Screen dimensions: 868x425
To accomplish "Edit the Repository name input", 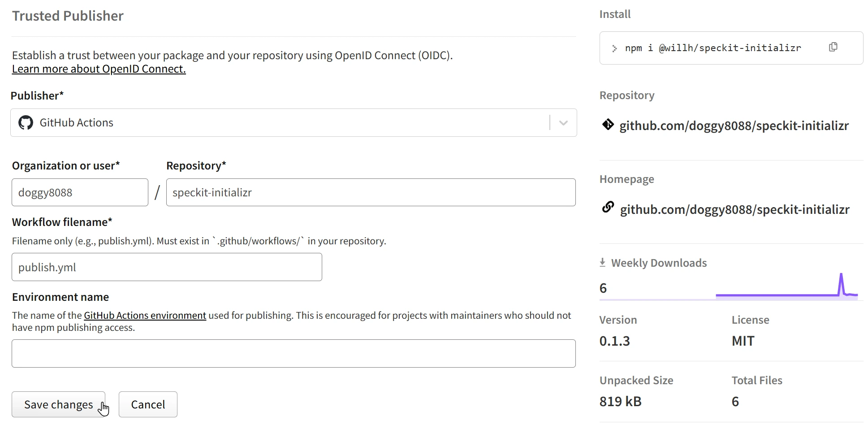I will pos(371,192).
